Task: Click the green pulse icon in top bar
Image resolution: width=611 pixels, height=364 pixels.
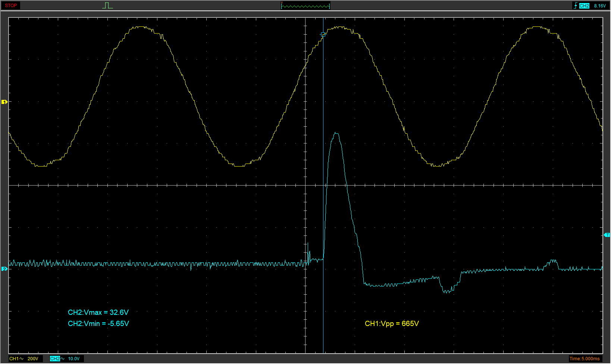Action: pyautogui.click(x=107, y=6)
